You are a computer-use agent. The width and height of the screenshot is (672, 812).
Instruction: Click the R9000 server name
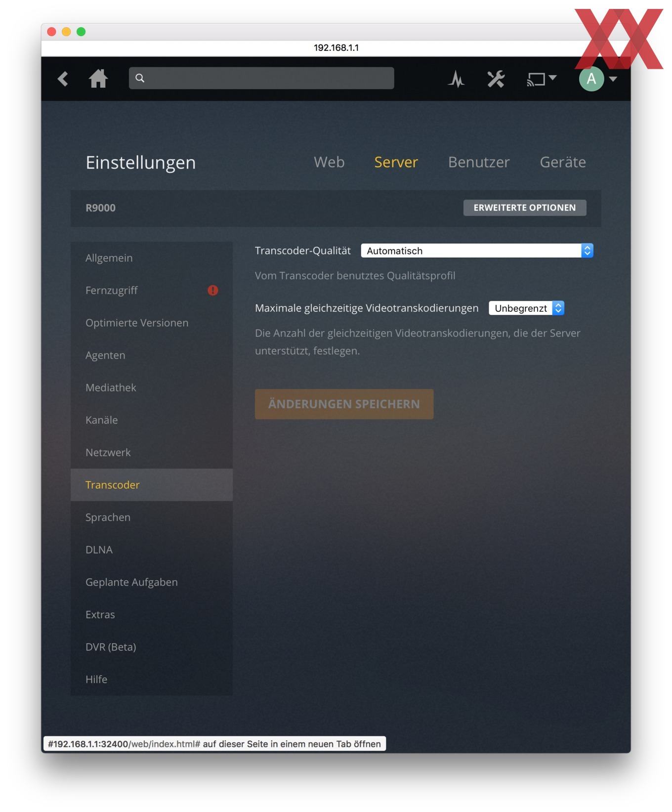100,208
